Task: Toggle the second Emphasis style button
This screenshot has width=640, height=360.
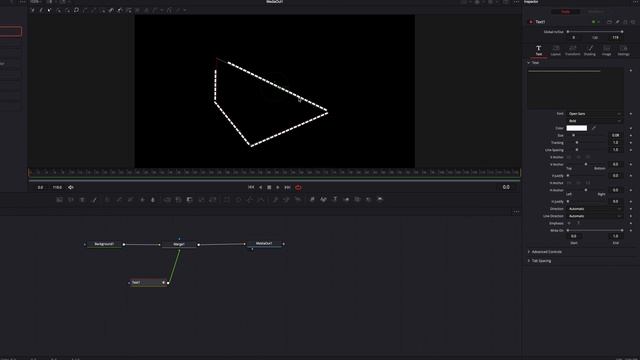Action: 578,223
